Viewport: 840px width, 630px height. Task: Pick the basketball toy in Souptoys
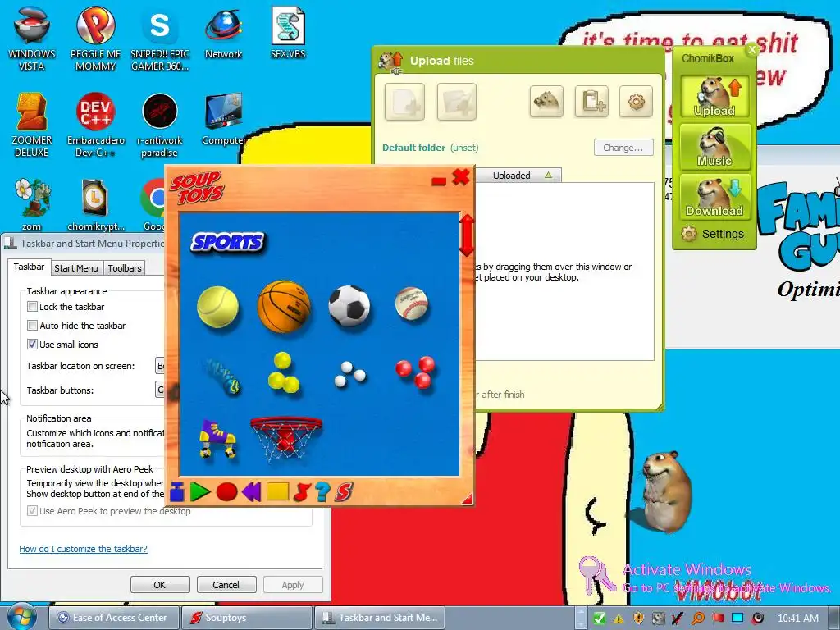coord(284,307)
